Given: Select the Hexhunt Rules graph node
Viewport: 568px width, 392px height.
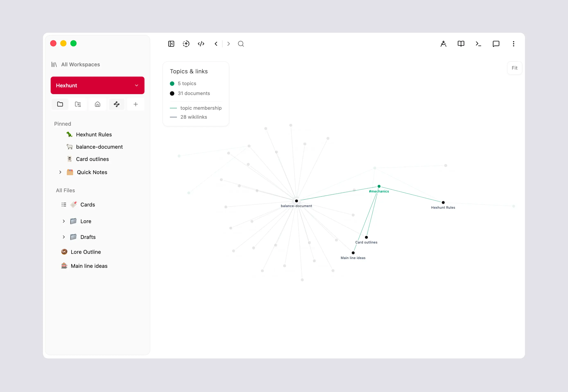Looking at the screenshot, I should click(443, 203).
